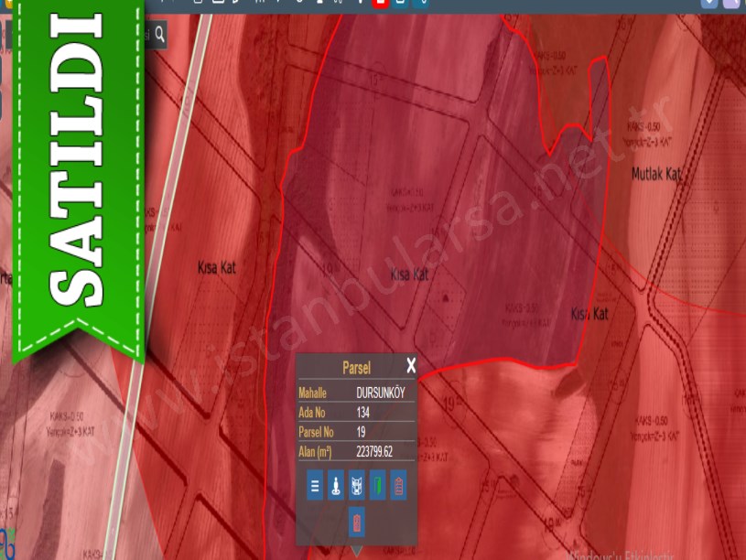
Task: Click the Alan value 223799.62
Action: click(x=374, y=451)
